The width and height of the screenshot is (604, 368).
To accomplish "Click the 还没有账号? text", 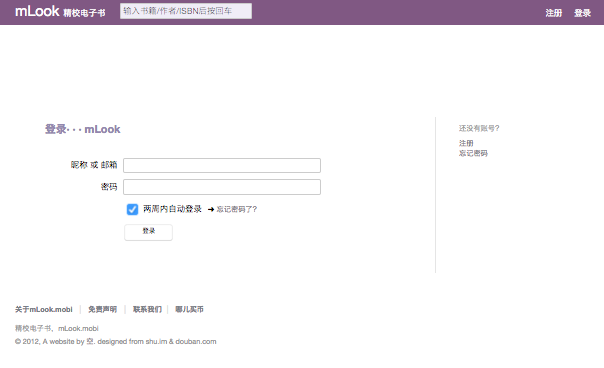I will [479, 128].
